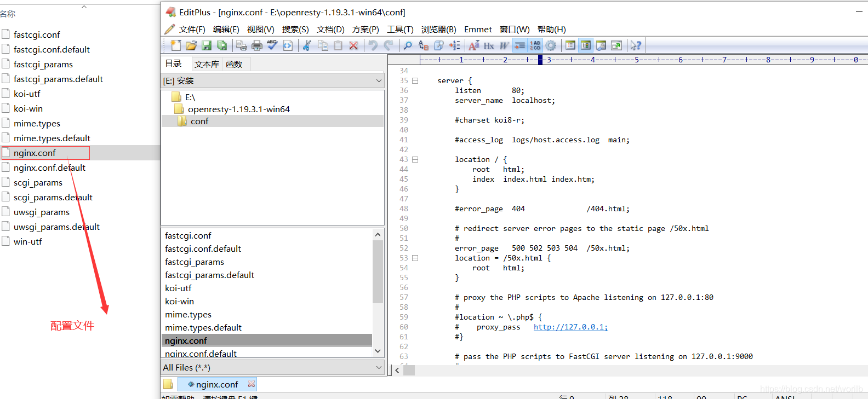Click the Context Help pointer icon
Image resolution: width=868 pixels, height=399 pixels.
[636, 45]
